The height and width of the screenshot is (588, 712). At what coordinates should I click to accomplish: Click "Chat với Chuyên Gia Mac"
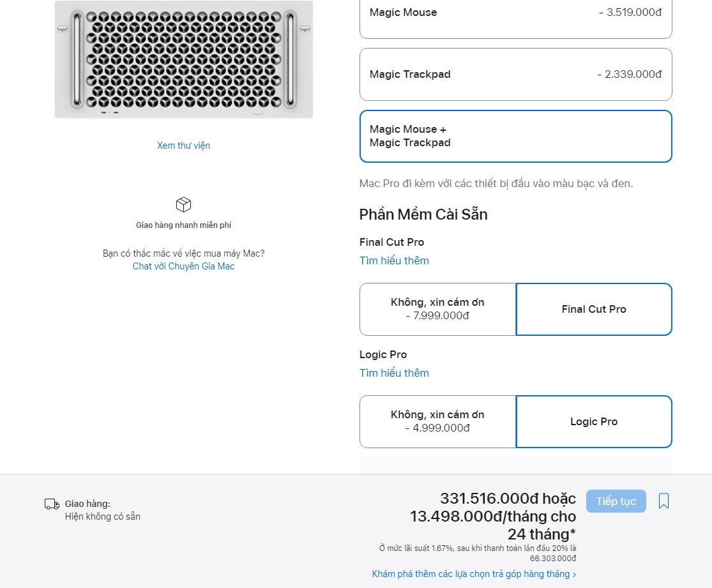click(x=183, y=266)
